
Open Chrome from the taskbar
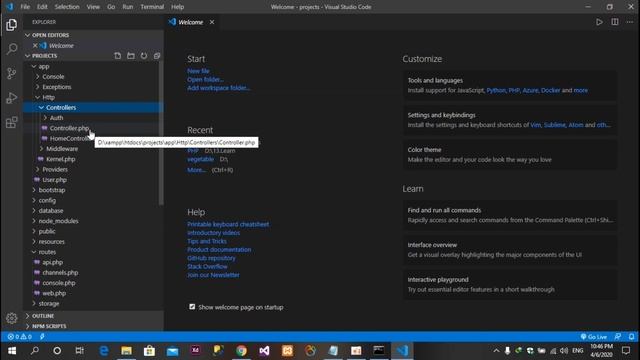[241, 351]
